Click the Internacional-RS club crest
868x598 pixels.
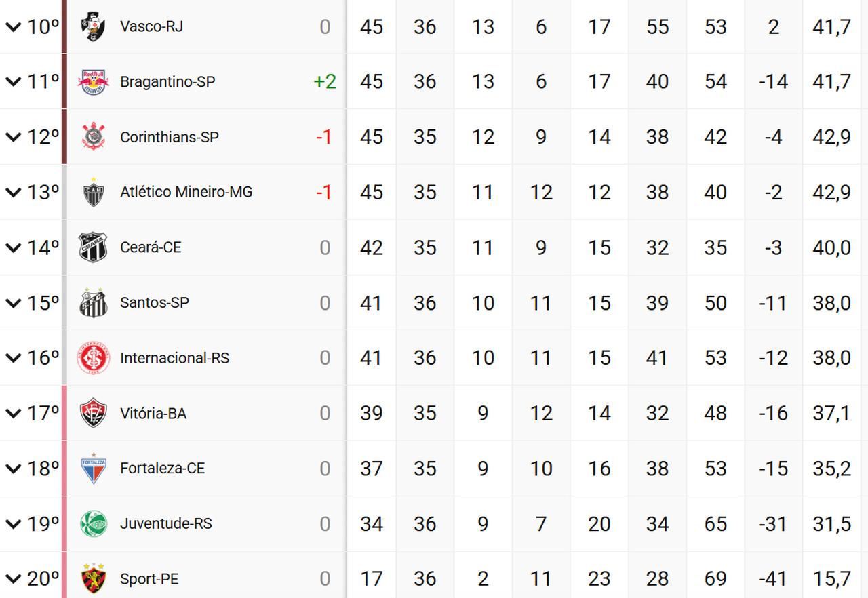point(93,358)
